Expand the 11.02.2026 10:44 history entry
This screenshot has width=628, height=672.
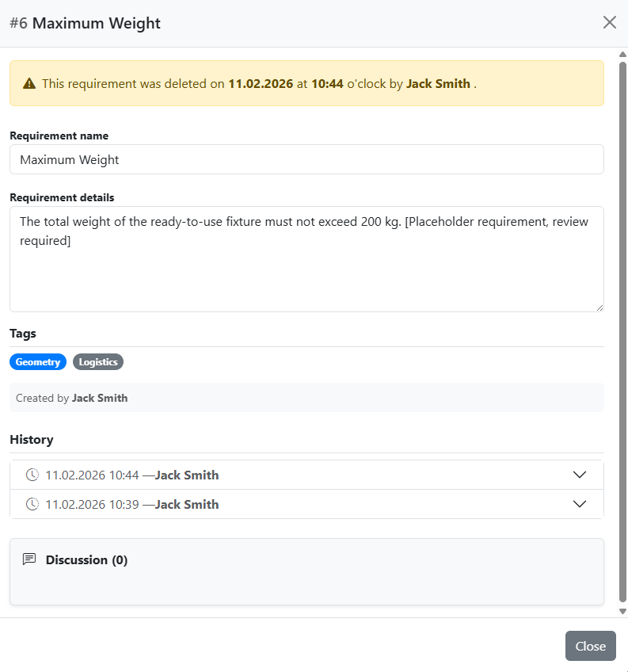pyautogui.click(x=580, y=475)
